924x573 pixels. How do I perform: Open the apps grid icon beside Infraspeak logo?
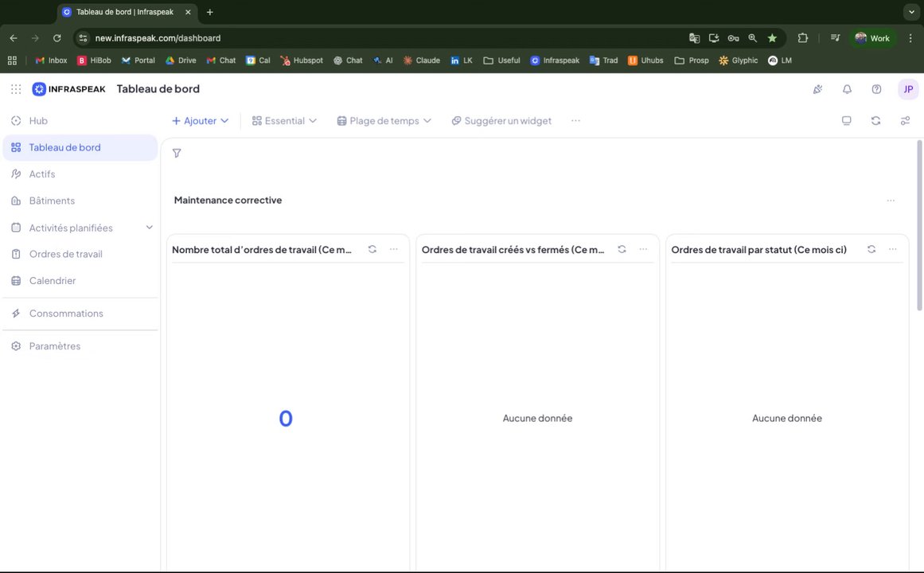16,89
